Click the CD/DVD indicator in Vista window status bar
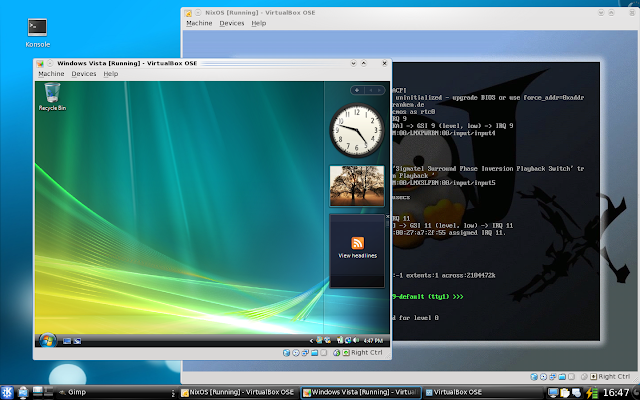Screen dimensions: 640x400 click(296, 353)
